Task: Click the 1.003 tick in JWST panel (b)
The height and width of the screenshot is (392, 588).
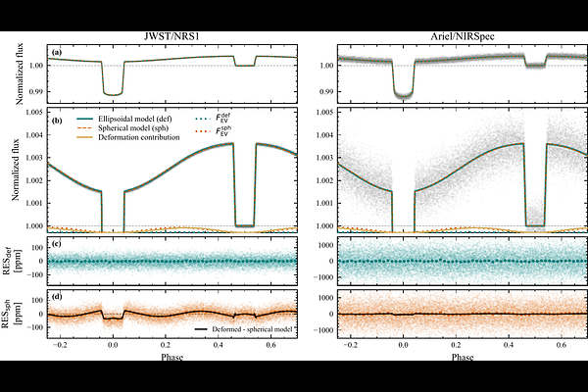Action: tap(33, 158)
